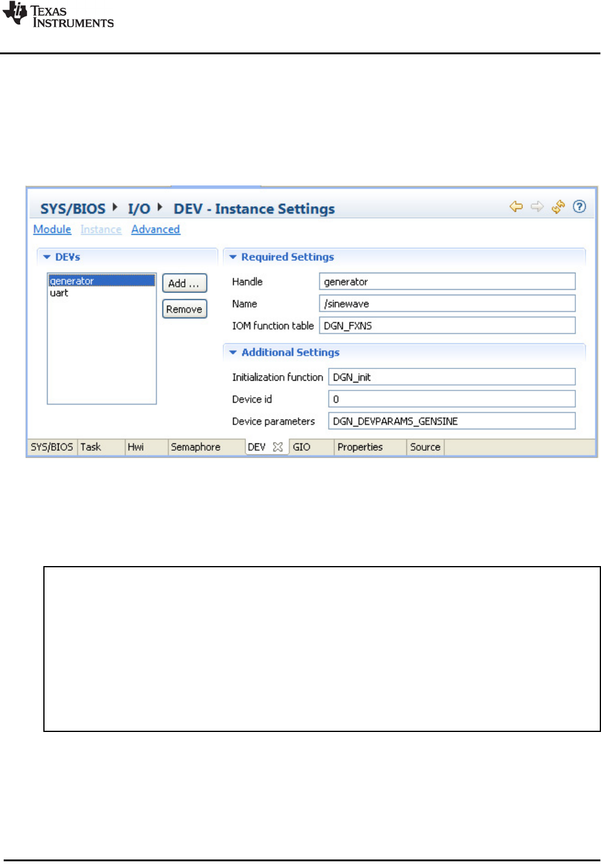This screenshot has height=868, width=601.
Task: Click the SYS/BIOS breadcrumb title
Action: [73, 209]
